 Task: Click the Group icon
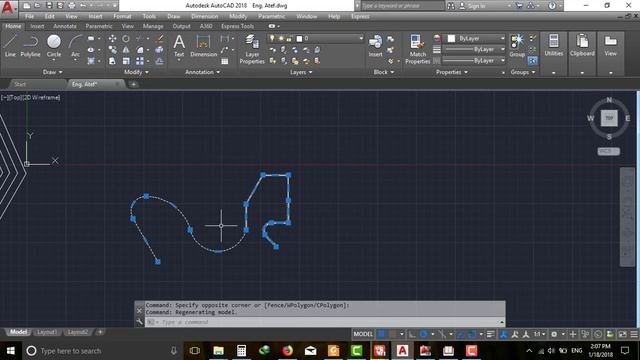(517, 46)
